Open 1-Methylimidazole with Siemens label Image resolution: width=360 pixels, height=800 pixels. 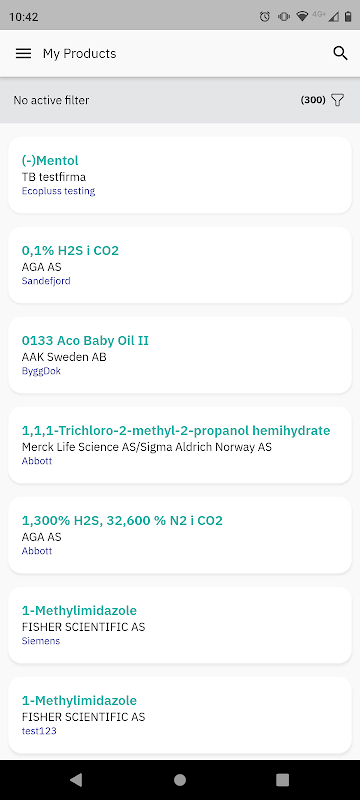[180, 625]
